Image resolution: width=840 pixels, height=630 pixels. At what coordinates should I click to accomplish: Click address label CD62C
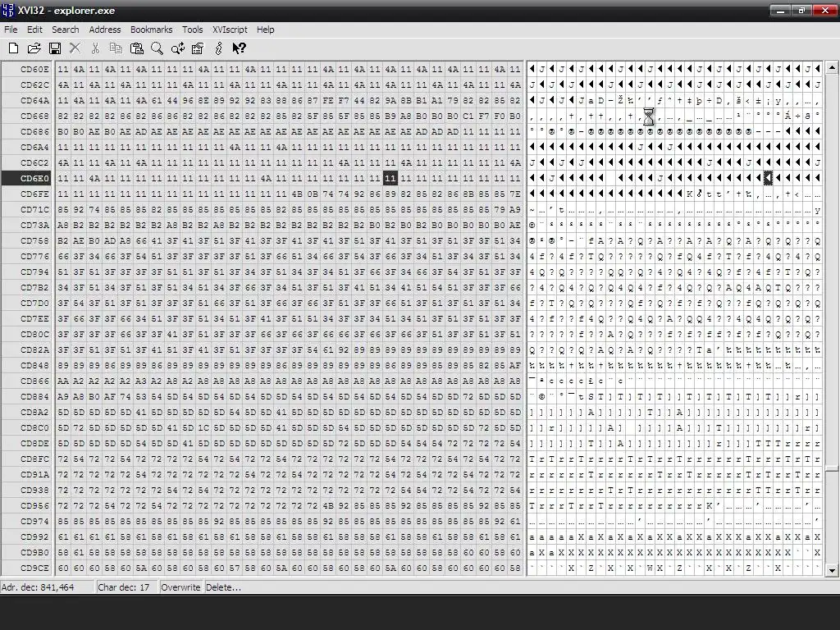click(34, 84)
